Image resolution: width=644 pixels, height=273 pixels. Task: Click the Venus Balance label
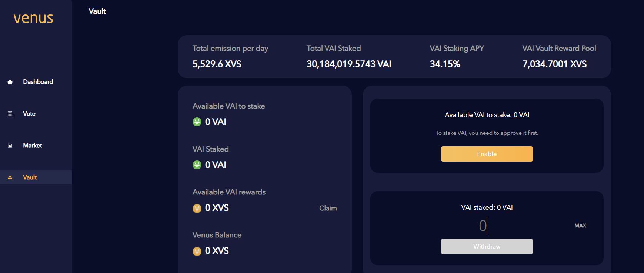(217, 235)
